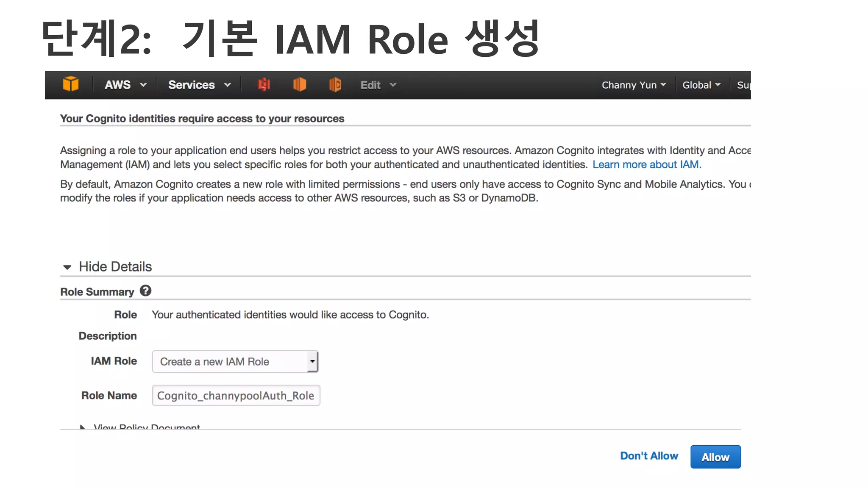Open the Create a new IAM Role dropdown
The height and width of the screenshot is (488, 868).
[x=235, y=361]
